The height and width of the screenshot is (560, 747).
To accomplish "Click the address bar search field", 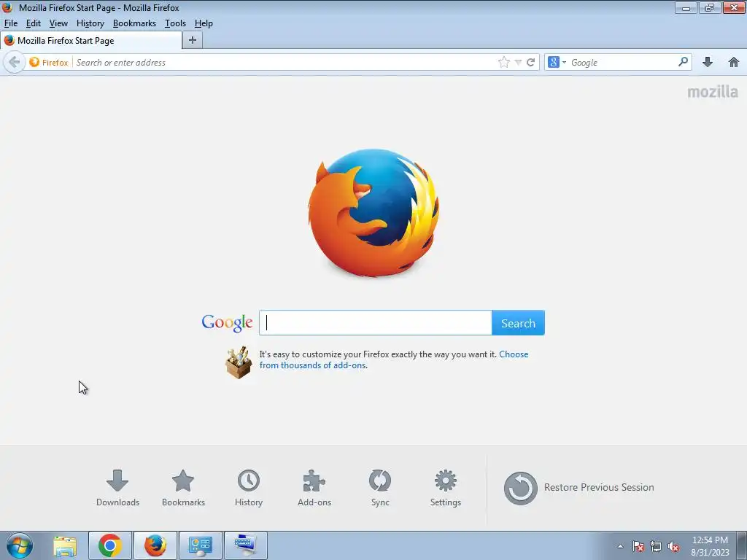I will 285,63.
